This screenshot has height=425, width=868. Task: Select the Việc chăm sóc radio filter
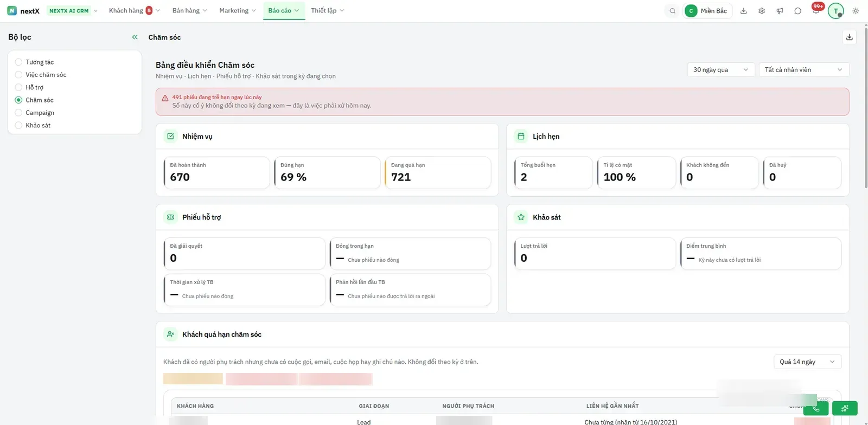(x=18, y=75)
